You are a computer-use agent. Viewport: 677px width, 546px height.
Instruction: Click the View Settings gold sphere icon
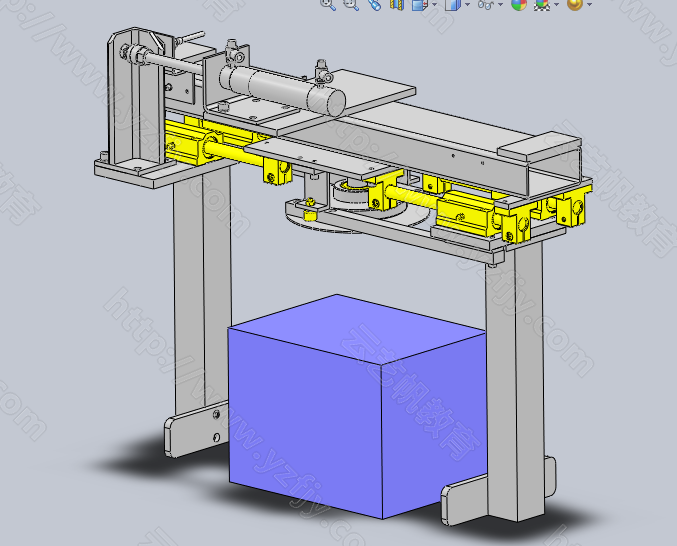point(575,4)
